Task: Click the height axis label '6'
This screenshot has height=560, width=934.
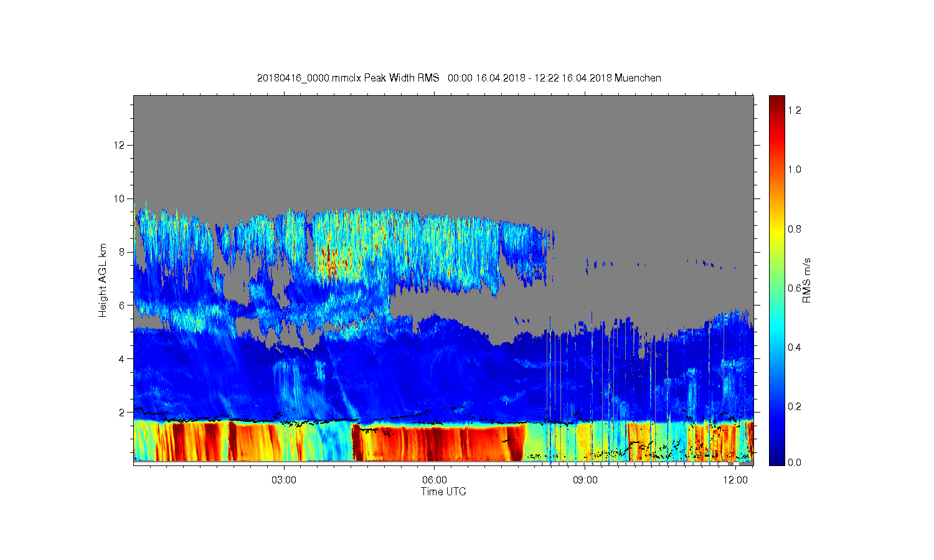Action: click(123, 305)
